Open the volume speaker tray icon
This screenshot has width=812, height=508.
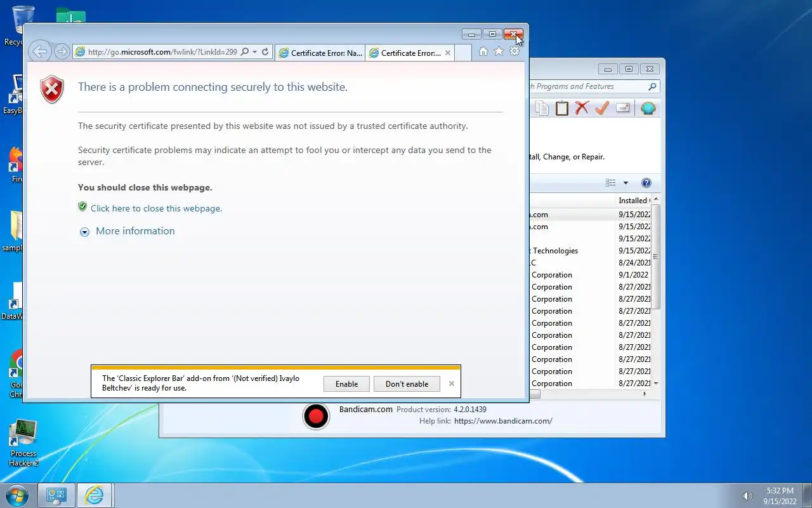747,496
